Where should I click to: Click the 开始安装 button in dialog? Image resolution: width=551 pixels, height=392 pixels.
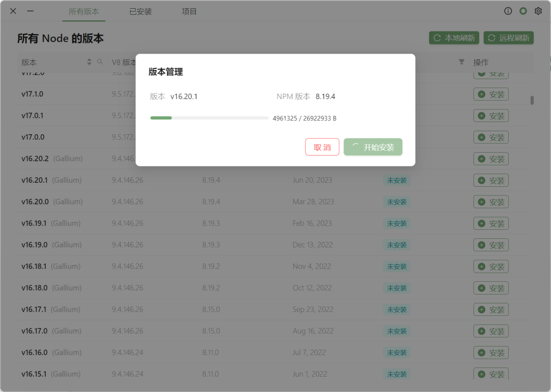click(373, 147)
